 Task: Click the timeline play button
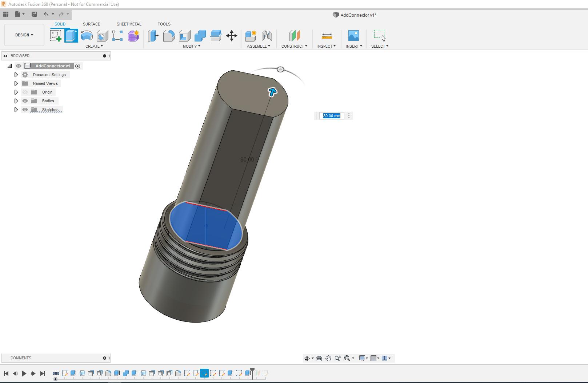(24, 373)
